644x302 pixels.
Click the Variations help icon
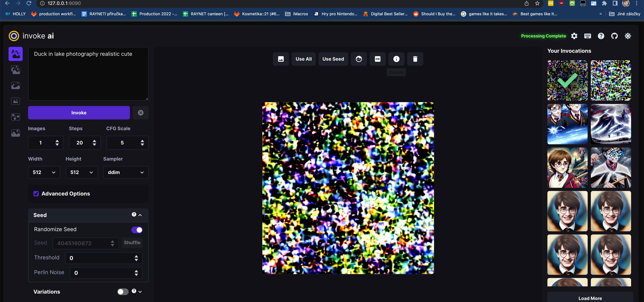(x=134, y=291)
